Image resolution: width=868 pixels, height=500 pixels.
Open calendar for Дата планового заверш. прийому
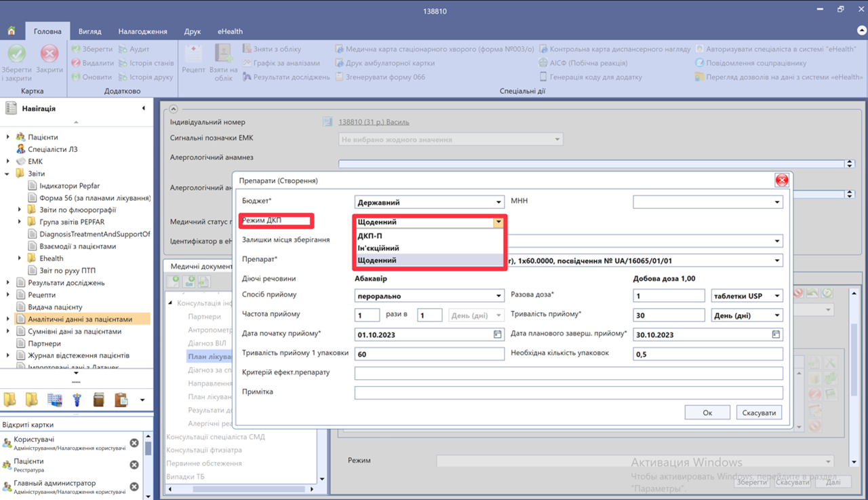pos(776,334)
